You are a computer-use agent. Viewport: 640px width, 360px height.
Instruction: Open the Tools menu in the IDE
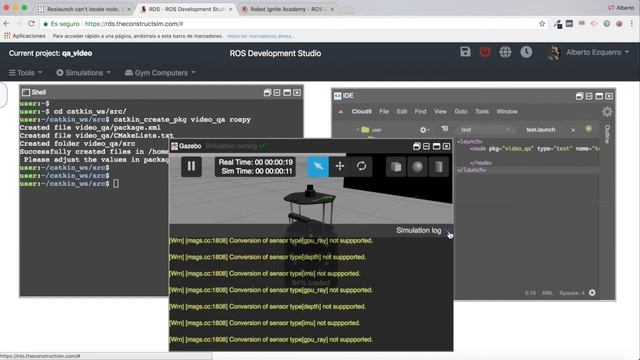pos(482,111)
